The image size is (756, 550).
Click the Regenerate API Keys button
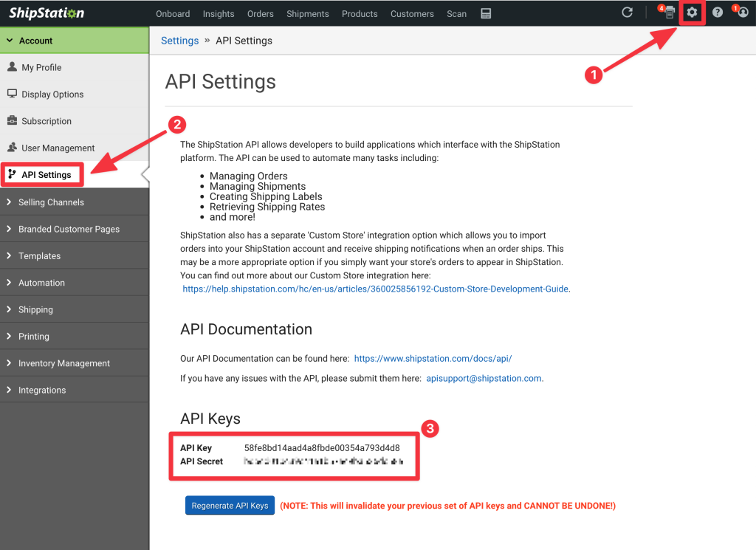coord(230,505)
